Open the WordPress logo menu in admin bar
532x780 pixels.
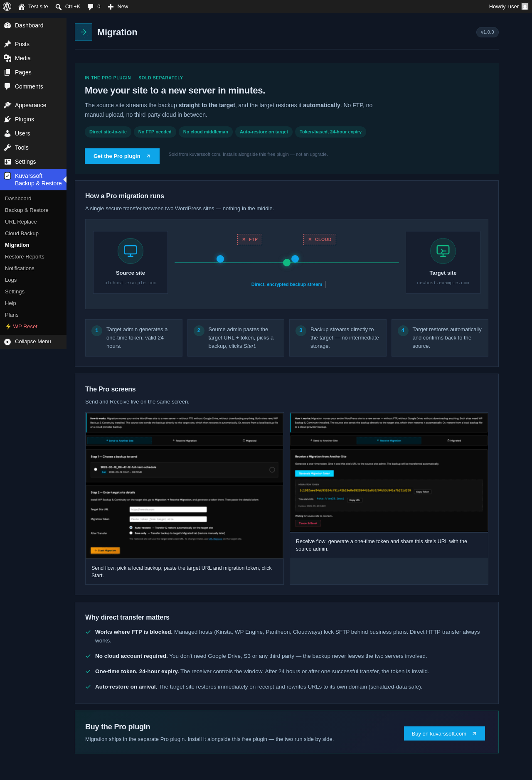(x=7, y=7)
